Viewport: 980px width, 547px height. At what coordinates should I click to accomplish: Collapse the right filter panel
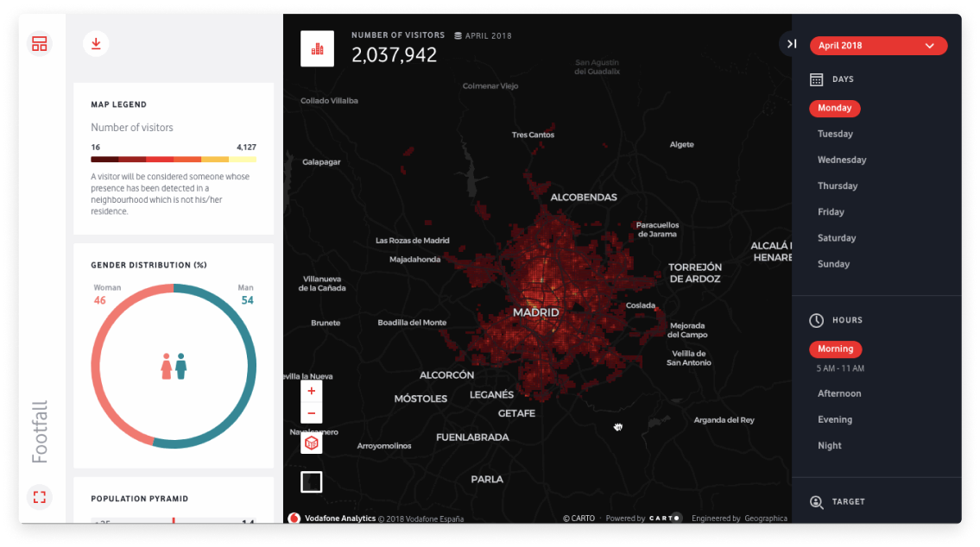pos(791,43)
